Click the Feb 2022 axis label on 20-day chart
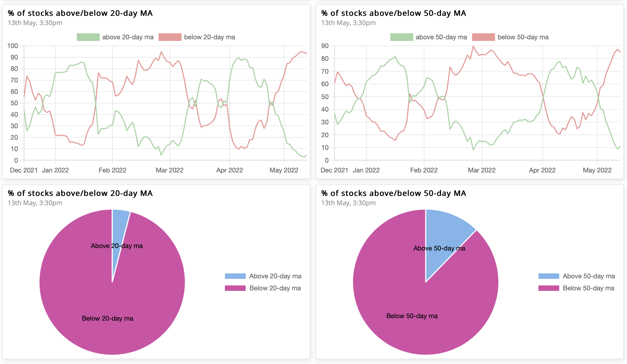The height and width of the screenshot is (364, 627). tap(112, 170)
